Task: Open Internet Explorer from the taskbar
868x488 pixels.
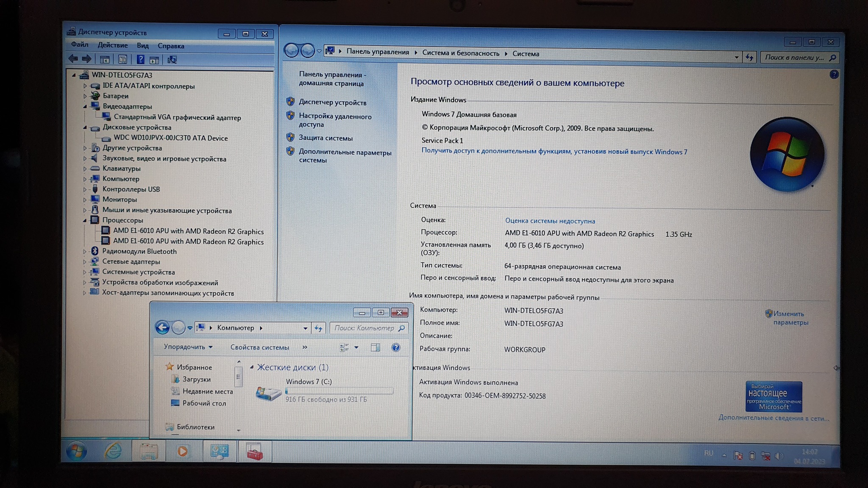Action: (113, 451)
